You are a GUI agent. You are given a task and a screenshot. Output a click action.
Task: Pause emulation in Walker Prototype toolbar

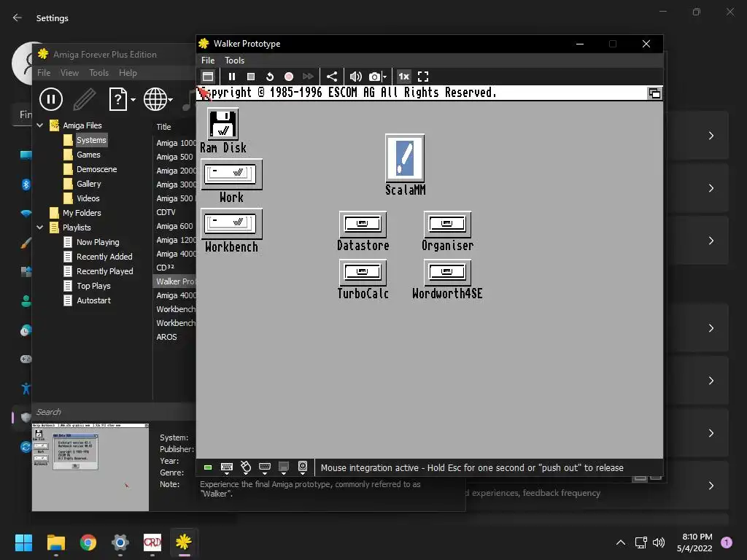[x=231, y=77]
